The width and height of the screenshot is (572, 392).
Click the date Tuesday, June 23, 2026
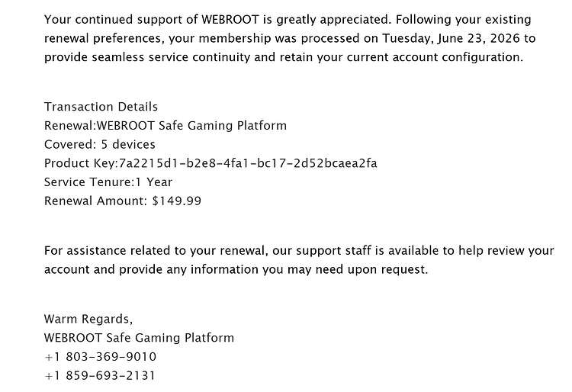coord(451,38)
